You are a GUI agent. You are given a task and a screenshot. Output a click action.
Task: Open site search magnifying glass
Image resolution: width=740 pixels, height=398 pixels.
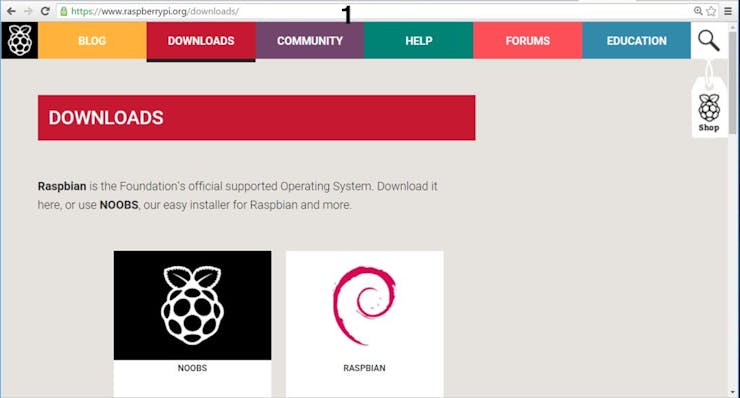click(x=708, y=41)
